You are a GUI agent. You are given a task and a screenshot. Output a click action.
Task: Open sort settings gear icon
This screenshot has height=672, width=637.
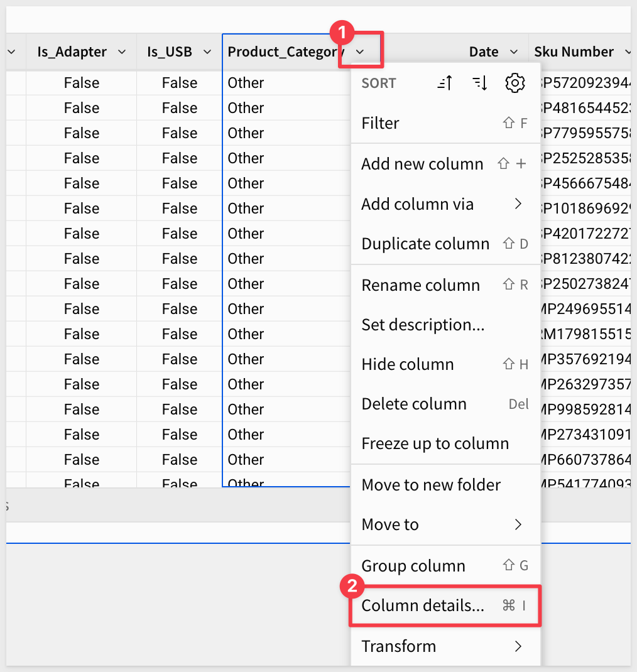514,83
